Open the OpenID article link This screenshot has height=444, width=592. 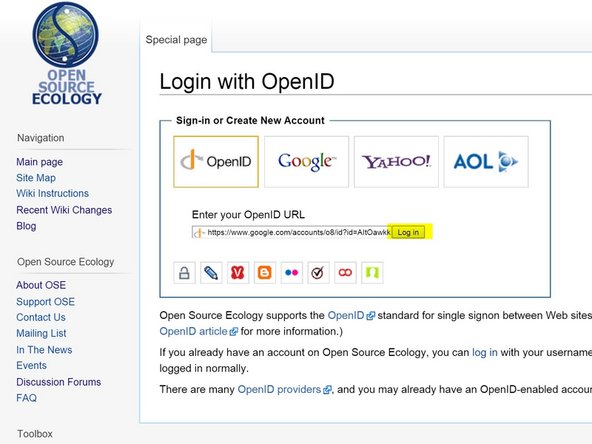click(x=193, y=331)
